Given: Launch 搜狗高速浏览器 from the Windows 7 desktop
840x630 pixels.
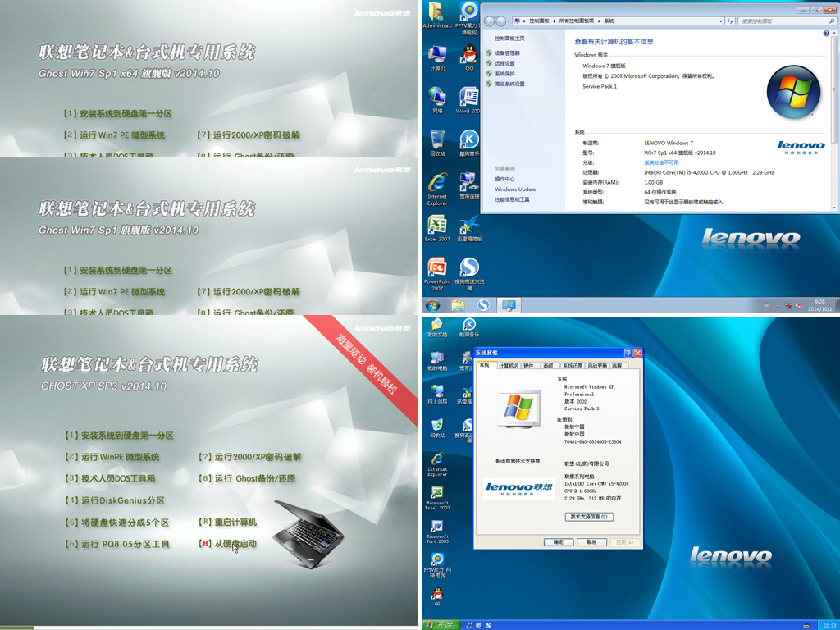Looking at the screenshot, I should pos(469,274).
